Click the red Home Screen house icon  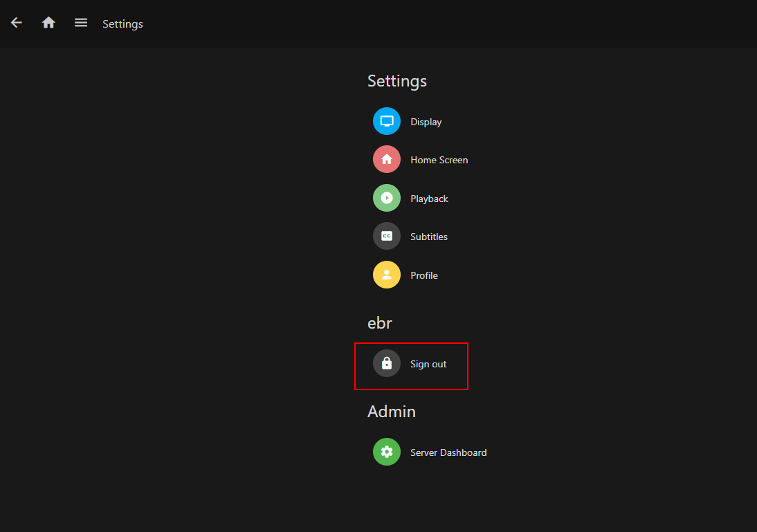click(x=387, y=160)
